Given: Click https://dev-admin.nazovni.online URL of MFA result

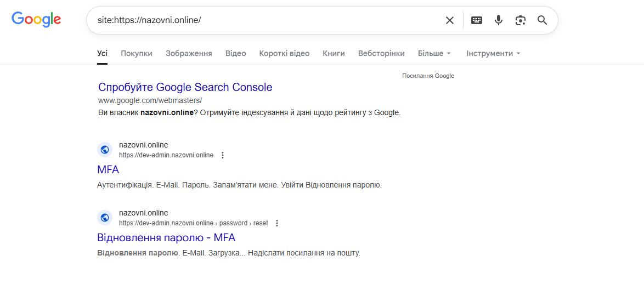Looking at the screenshot, I should click(x=166, y=155).
